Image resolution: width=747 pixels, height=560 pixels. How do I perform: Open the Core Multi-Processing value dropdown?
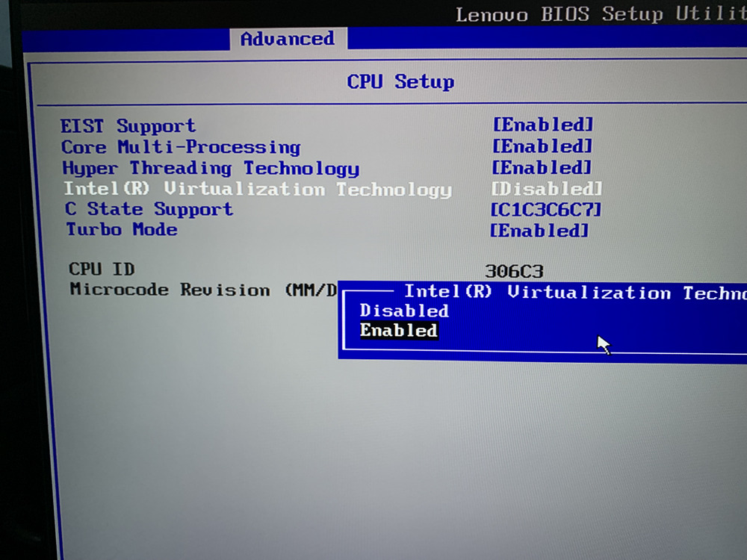[542, 146]
